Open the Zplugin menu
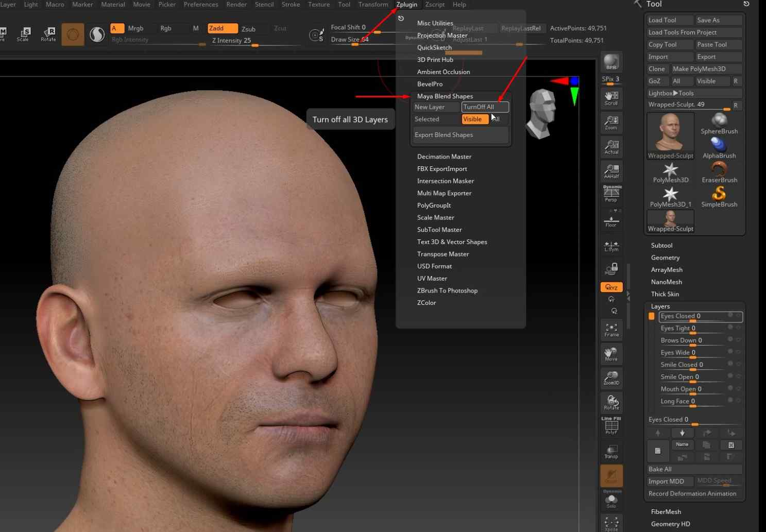Viewport: 766px width, 532px height. [x=406, y=5]
